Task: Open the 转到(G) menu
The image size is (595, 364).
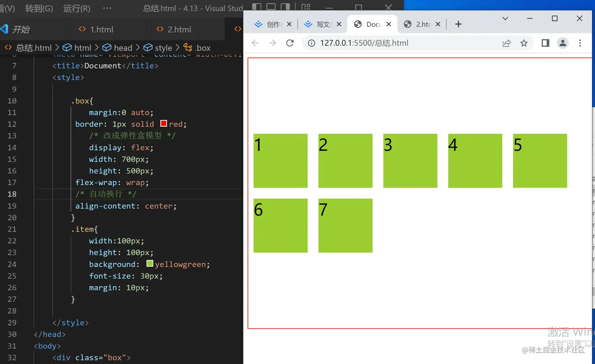Action: coord(39,8)
